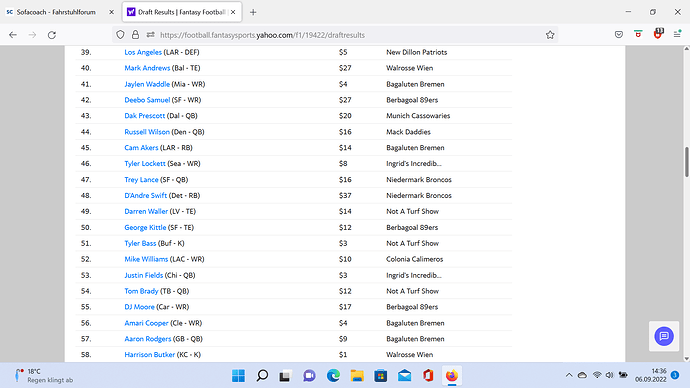The image size is (690, 388).
Task: Open the OneDrive cloud tray icon
Action: point(582,375)
